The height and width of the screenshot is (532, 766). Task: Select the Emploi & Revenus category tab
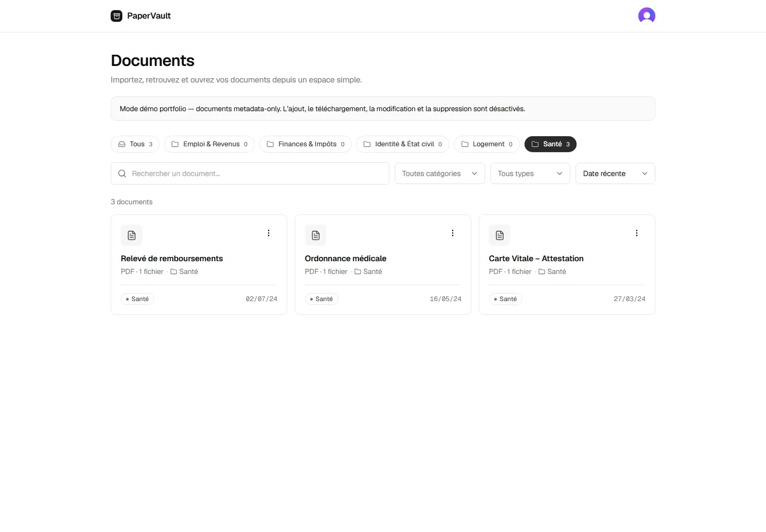[209, 144]
